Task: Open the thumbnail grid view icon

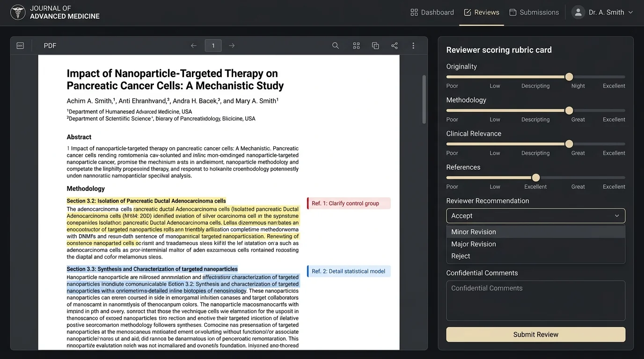Action: 356,46
